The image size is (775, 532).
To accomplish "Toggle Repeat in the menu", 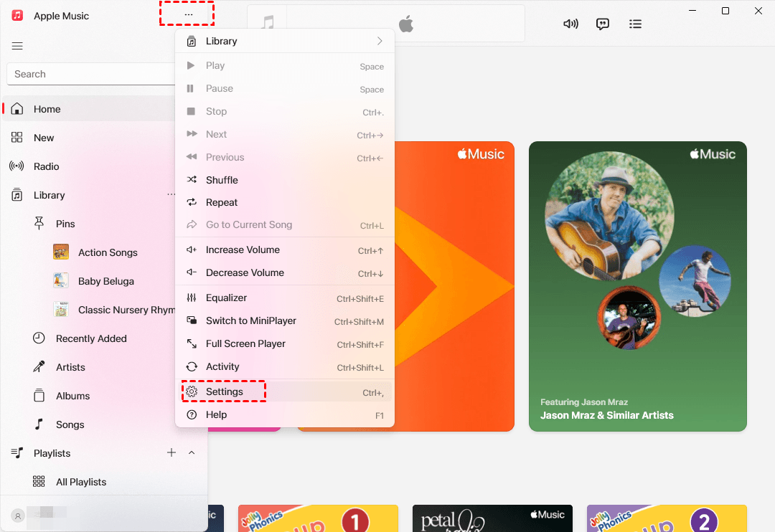I will 285,202.
